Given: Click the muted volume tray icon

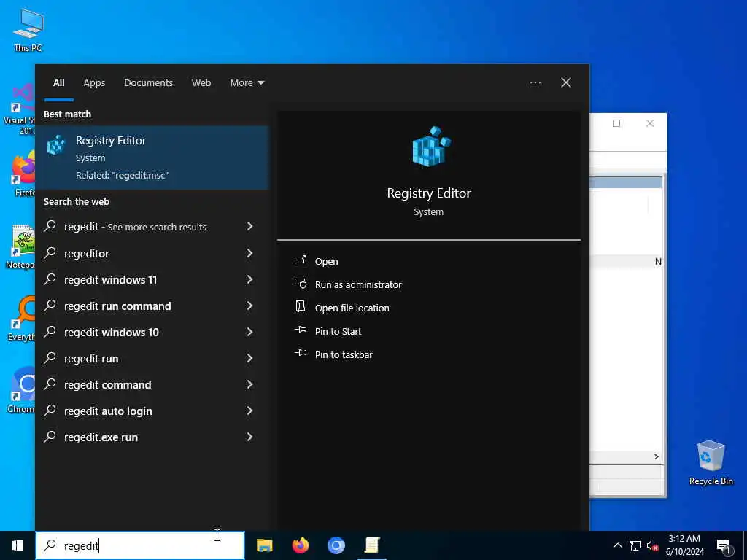Looking at the screenshot, I should pyautogui.click(x=653, y=545).
